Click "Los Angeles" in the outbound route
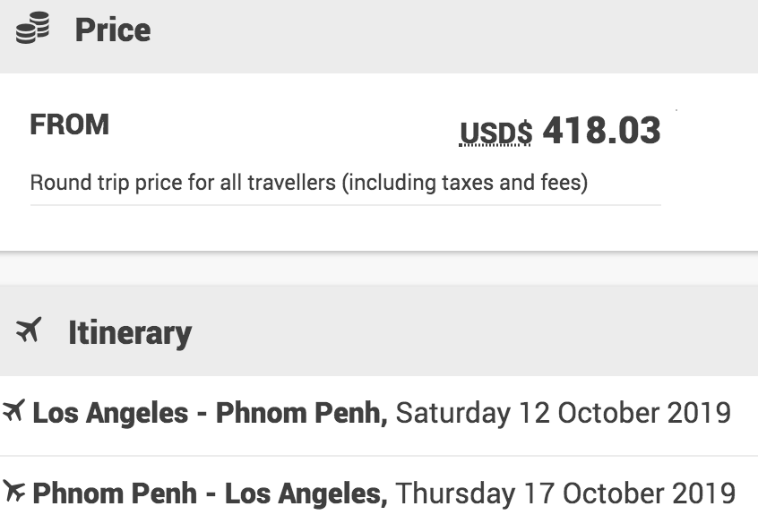 (110, 414)
